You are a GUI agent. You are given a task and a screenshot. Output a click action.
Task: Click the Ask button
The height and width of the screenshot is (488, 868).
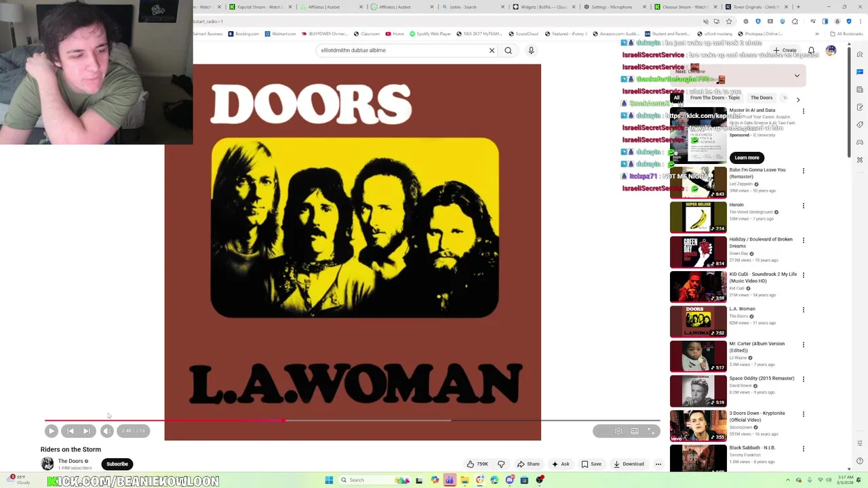(560, 464)
